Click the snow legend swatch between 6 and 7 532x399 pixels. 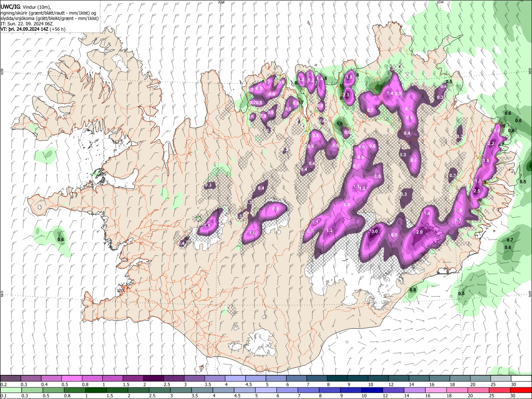coord(296,379)
